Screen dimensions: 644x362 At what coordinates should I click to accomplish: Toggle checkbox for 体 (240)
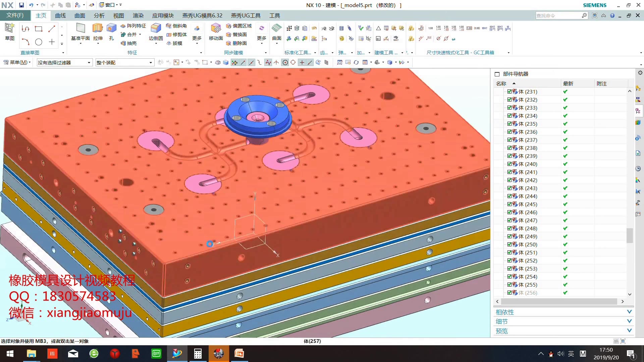click(x=509, y=164)
